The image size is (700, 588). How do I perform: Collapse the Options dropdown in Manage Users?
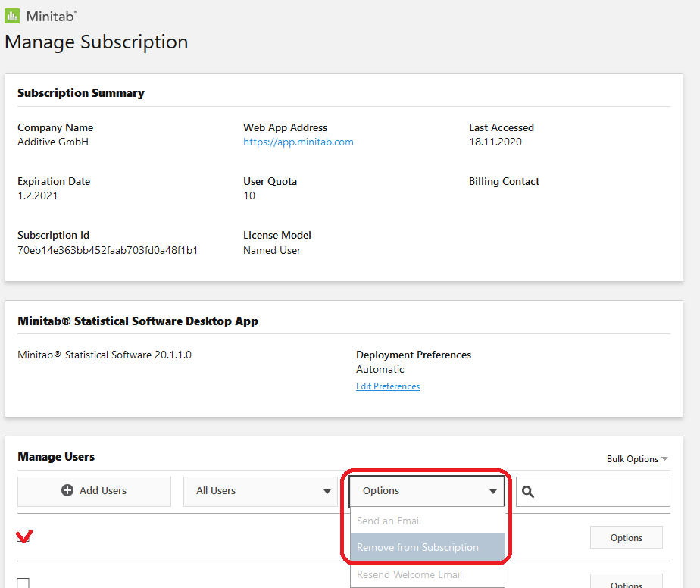click(x=427, y=491)
